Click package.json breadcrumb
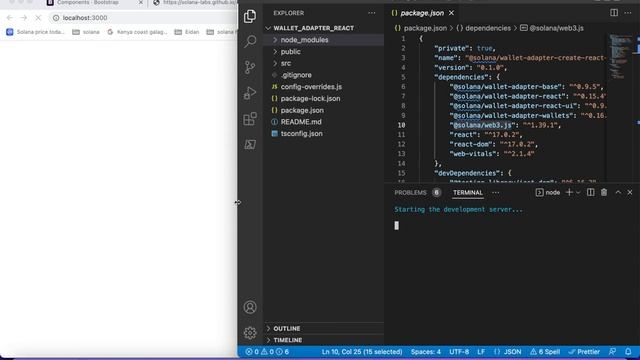The height and width of the screenshot is (360, 640). [x=420, y=28]
